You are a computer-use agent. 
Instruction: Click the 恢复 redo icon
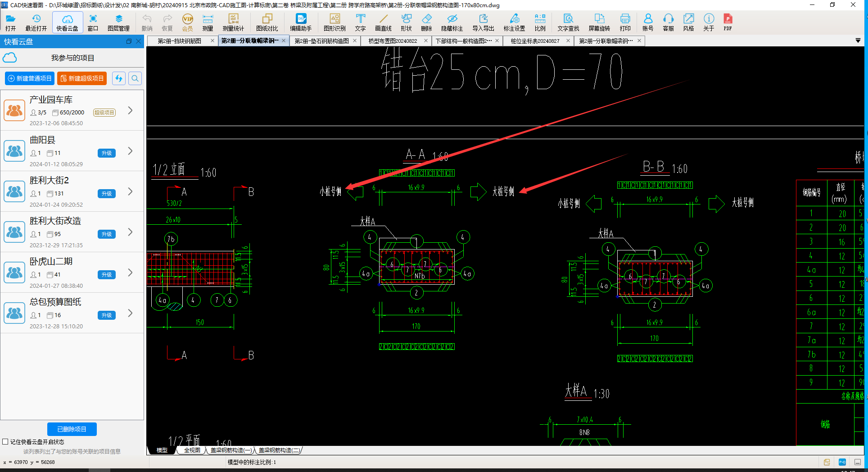167,22
